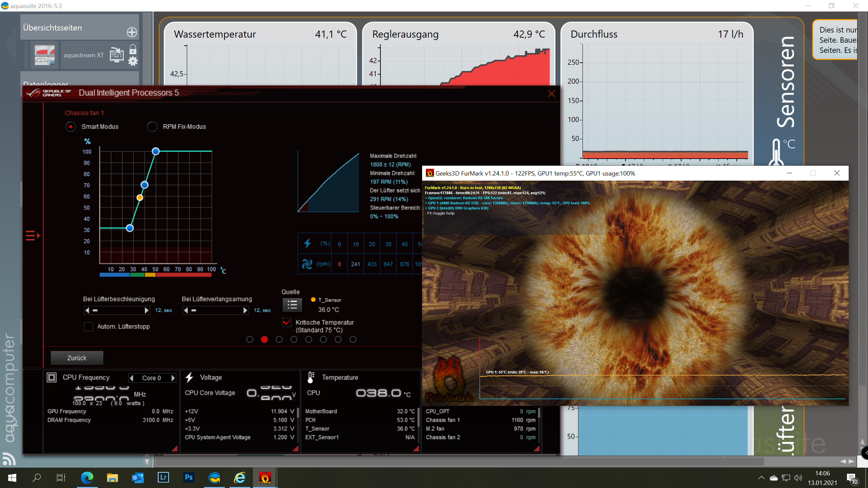The image size is (868, 488).
Task: Select the Smart Modus radio button
Action: click(71, 127)
